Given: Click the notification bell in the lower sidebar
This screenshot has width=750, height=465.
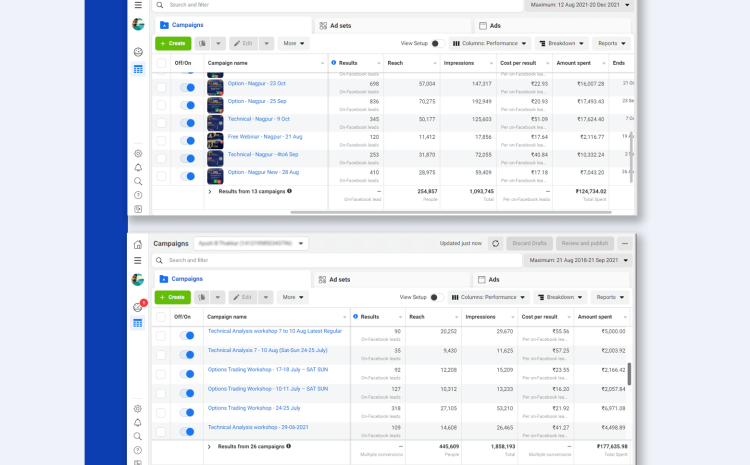Looking at the screenshot, I should point(138,423).
